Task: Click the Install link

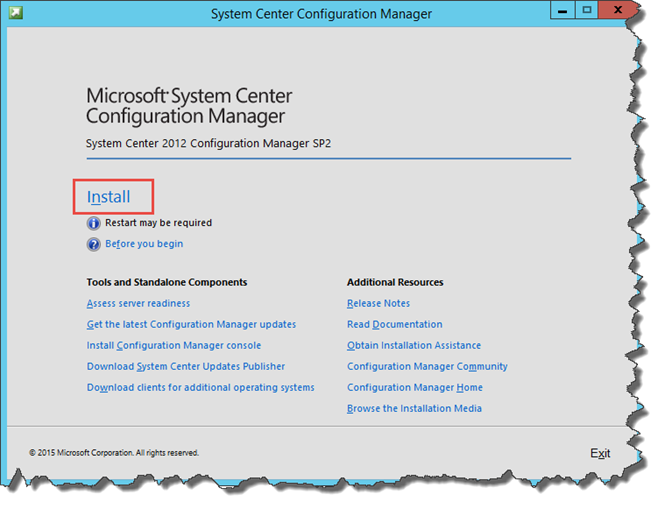Action: coord(109,197)
